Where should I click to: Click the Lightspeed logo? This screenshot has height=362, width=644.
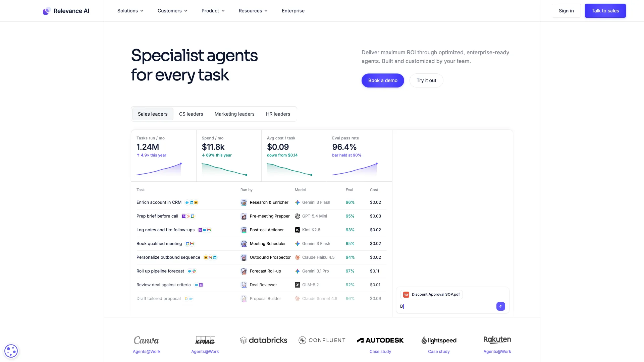click(439, 340)
